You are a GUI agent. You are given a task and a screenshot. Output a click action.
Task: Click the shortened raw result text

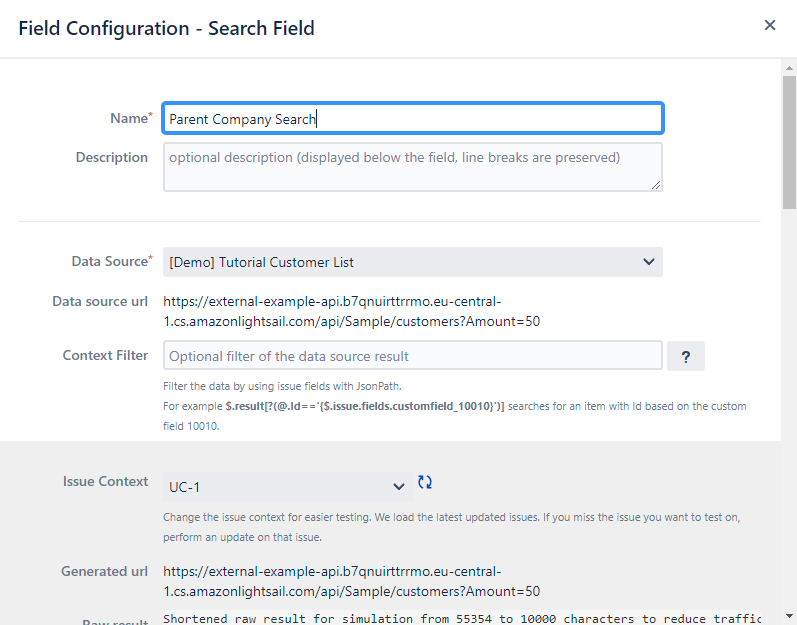pos(460,619)
